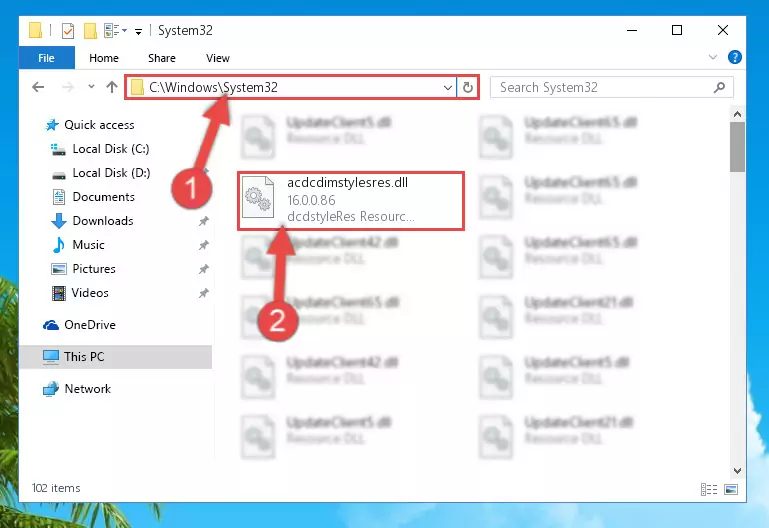Image resolution: width=769 pixels, height=528 pixels.
Task: Open Documents in navigation pane
Action: 103,197
